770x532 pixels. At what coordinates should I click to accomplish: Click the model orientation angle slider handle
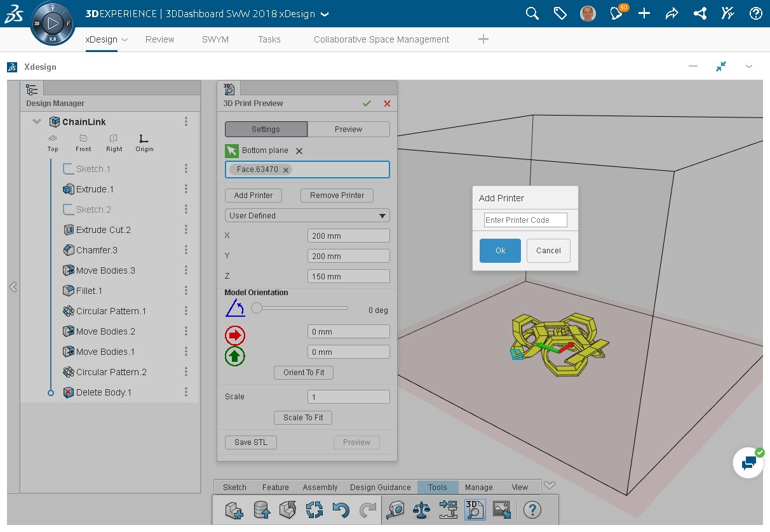[257, 308]
